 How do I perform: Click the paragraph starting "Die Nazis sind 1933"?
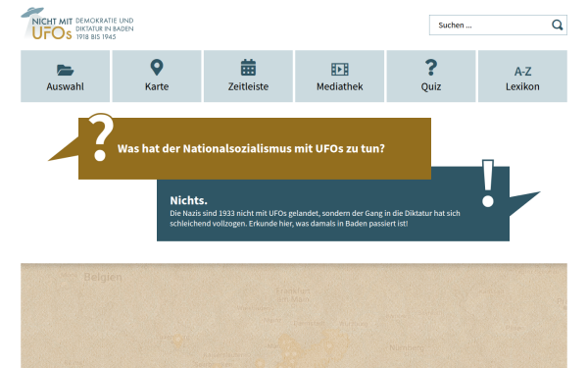tap(315, 218)
